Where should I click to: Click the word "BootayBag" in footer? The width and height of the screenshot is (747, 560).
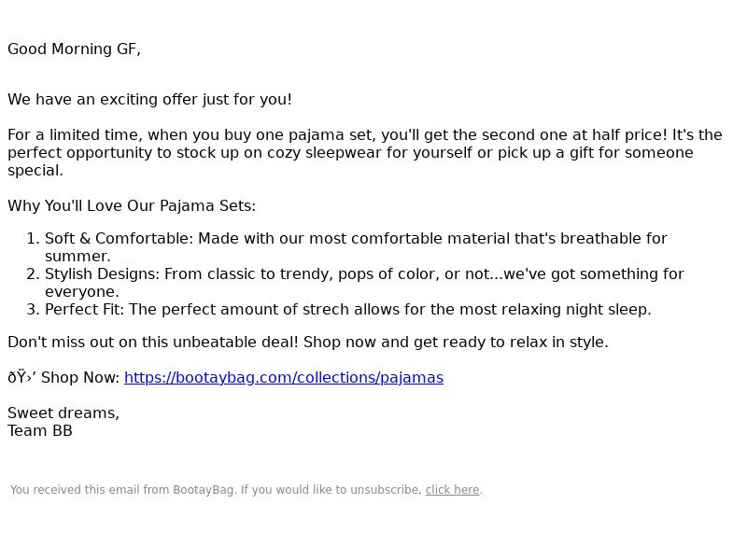click(204, 489)
